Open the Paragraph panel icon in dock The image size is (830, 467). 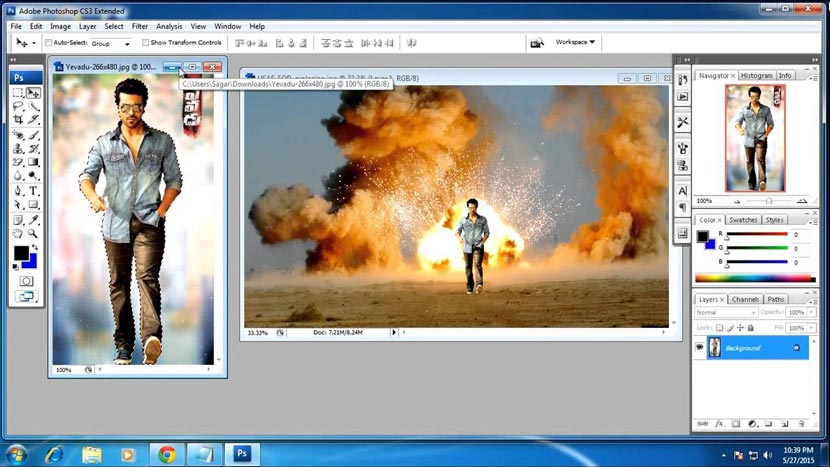(682, 207)
